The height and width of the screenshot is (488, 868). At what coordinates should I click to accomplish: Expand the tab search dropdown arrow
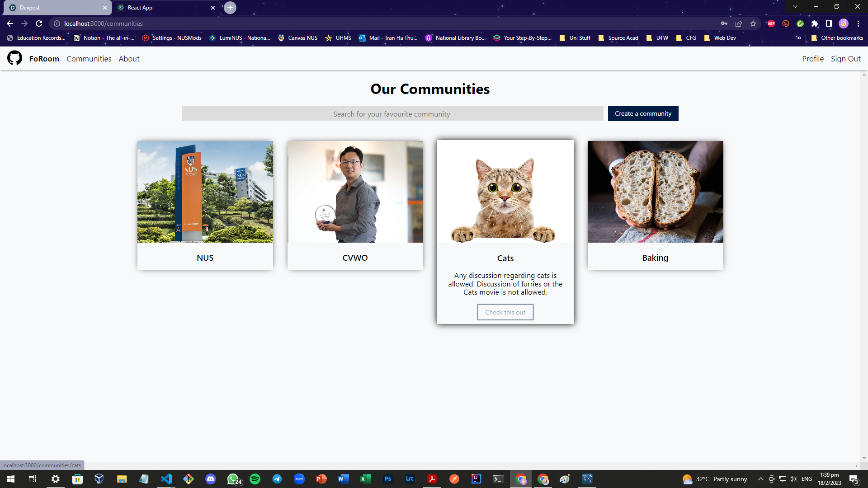[x=795, y=6]
